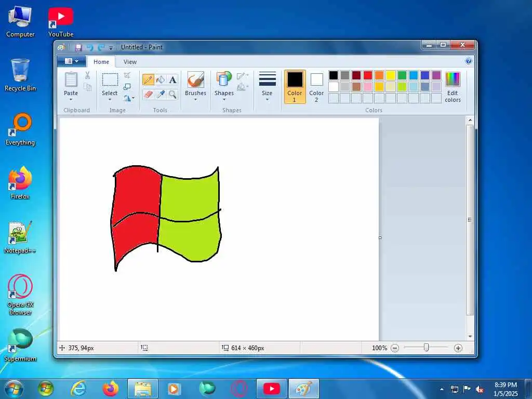Select the Eraser tool

pyautogui.click(x=148, y=94)
